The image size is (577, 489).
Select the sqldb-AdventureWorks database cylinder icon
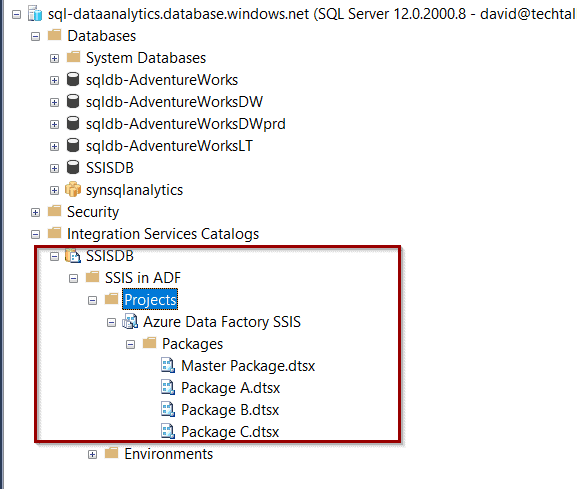coord(73,79)
